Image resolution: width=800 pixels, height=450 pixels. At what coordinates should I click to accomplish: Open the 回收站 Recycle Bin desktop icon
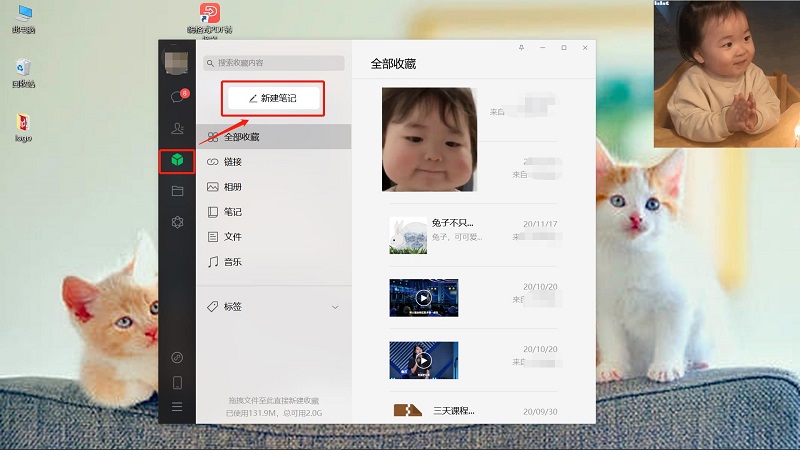(23, 73)
